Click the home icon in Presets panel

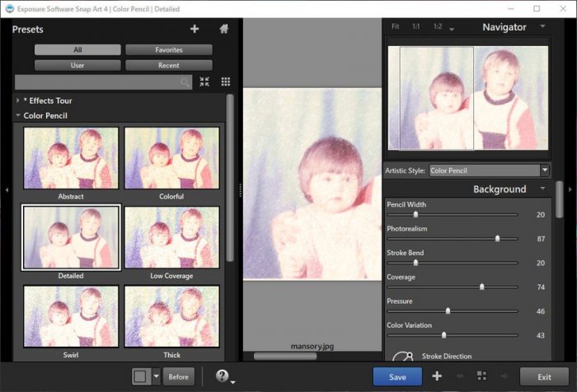223,29
